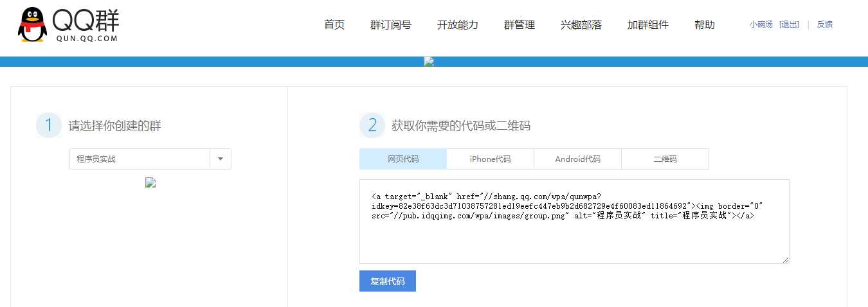Click the broken group image below the dropdown
868x307 pixels.
coord(150,182)
